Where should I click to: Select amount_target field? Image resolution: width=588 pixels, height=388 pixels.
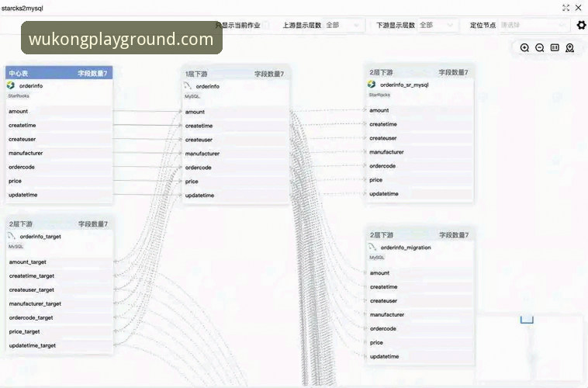(x=59, y=262)
